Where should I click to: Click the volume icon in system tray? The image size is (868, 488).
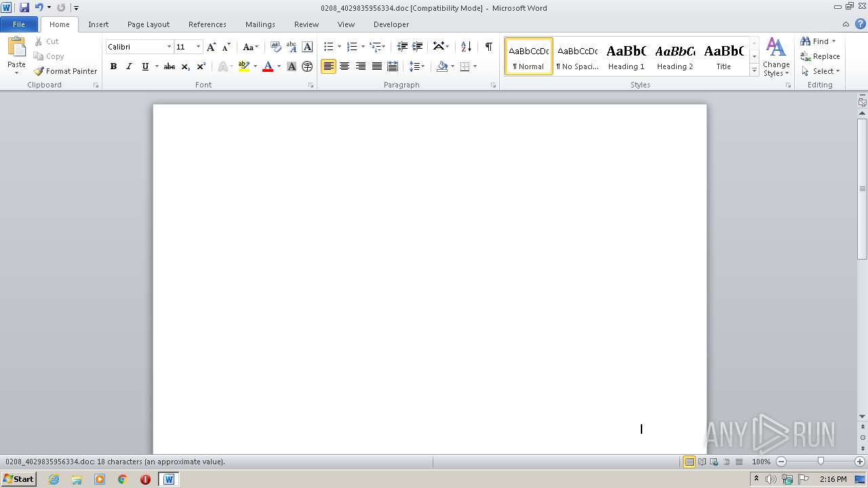click(x=771, y=479)
